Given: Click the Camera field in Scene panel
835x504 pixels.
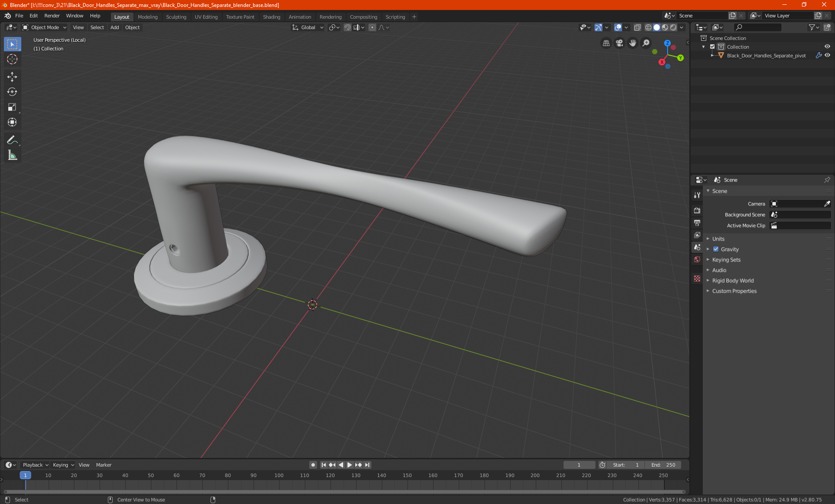Looking at the screenshot, I should 800,204.
